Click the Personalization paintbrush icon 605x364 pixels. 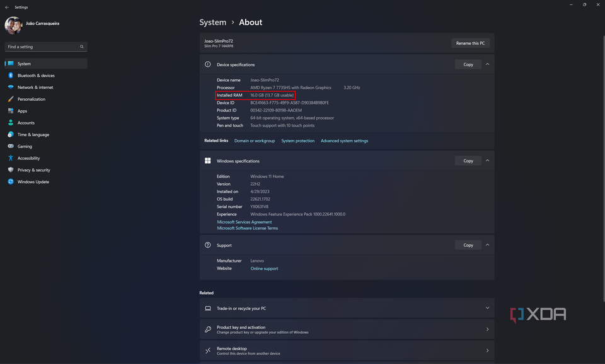tap(11, 99)
